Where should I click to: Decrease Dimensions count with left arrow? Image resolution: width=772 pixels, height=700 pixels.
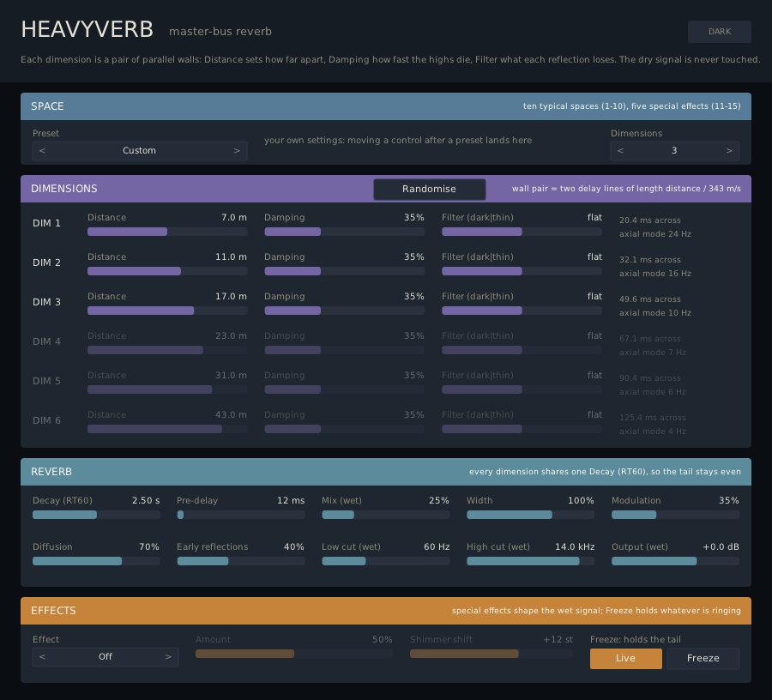(x=620, y=151)
